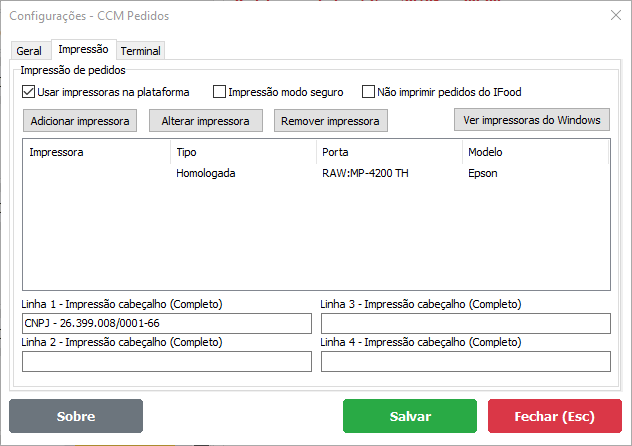The height and width of the screenshot is (446, 632).
Task: Click the Linha 4 header input field
Action: tap(465, 362)
